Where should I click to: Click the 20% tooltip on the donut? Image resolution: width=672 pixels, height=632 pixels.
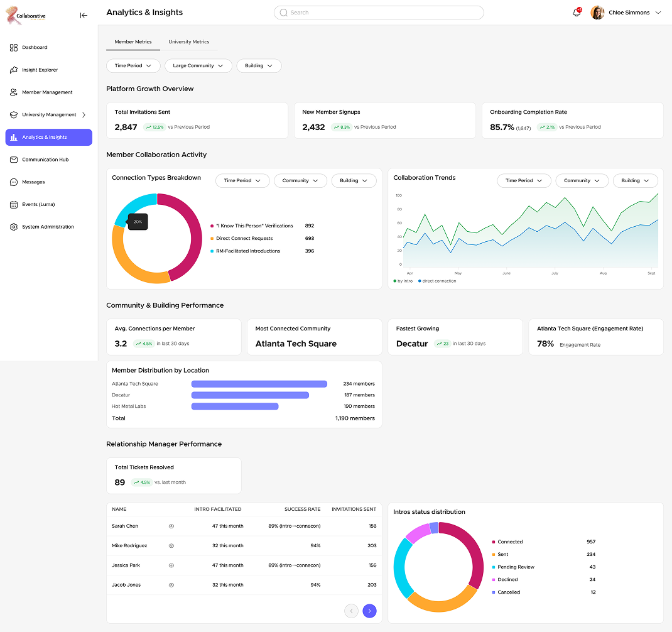(138, 222)
